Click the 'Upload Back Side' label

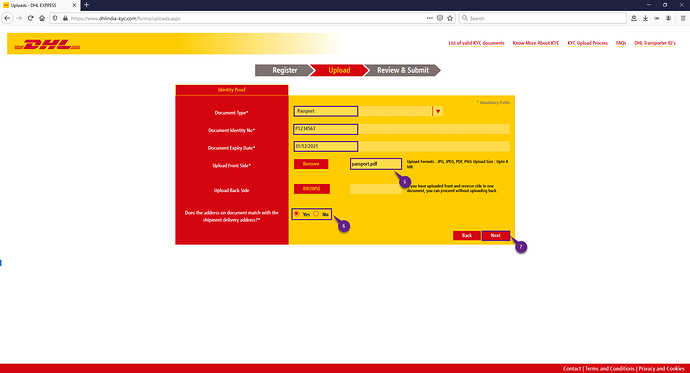pyautogui.click(x=231, y=190)
